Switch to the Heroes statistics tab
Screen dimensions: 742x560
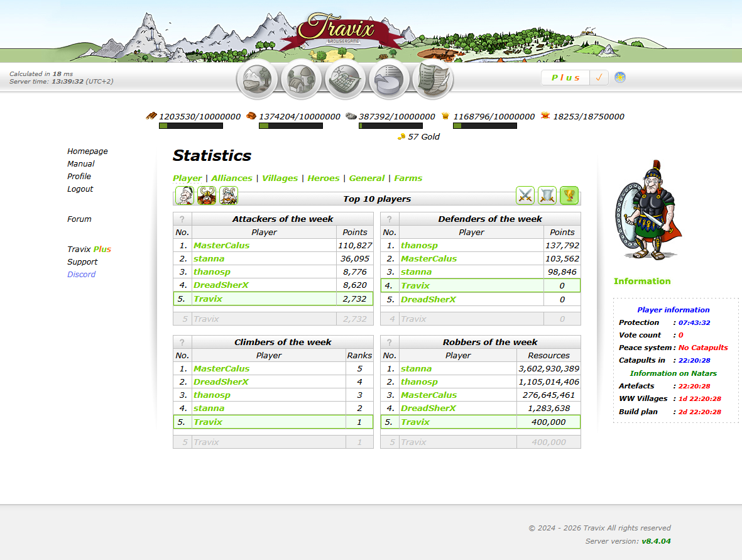323,178
